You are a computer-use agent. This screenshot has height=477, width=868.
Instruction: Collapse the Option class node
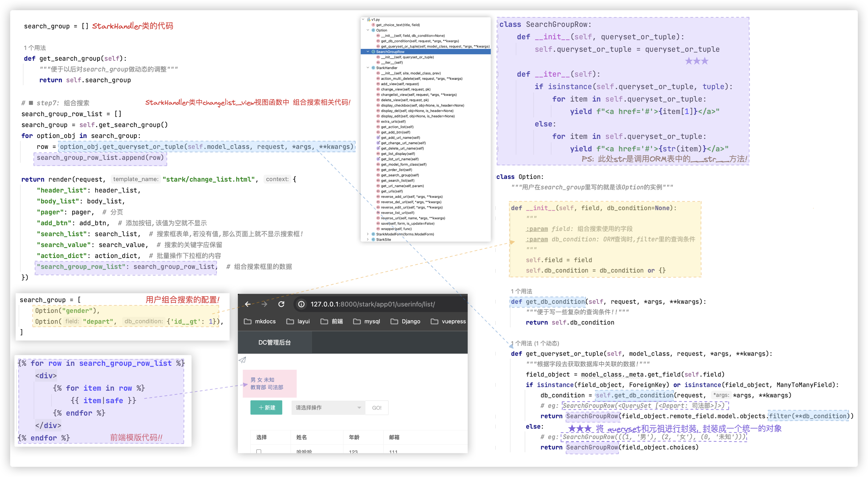coord(368,30)
